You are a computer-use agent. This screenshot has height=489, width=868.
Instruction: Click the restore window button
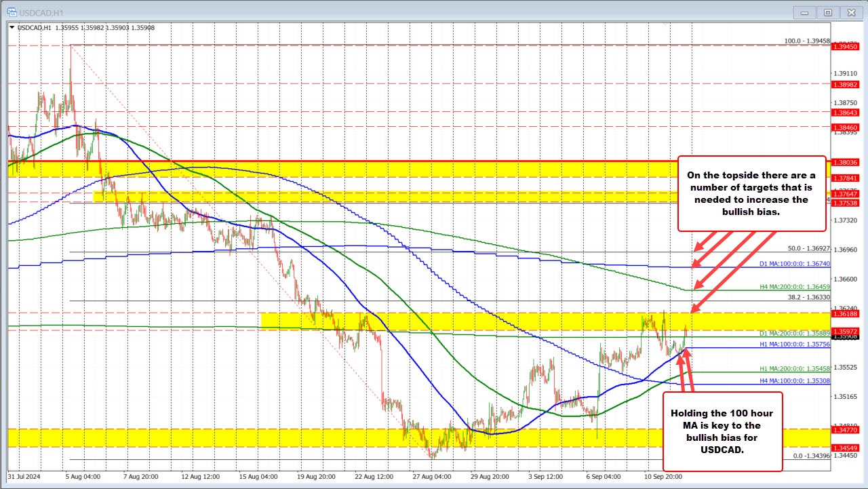pos(827,12)
